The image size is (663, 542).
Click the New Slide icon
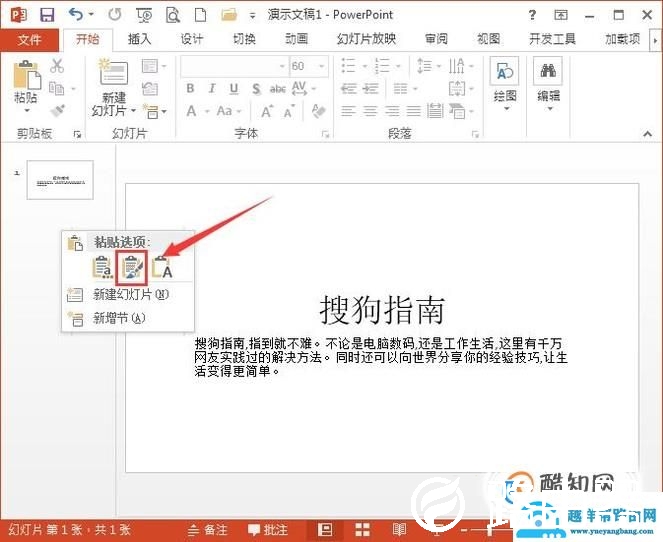[113, 72]
